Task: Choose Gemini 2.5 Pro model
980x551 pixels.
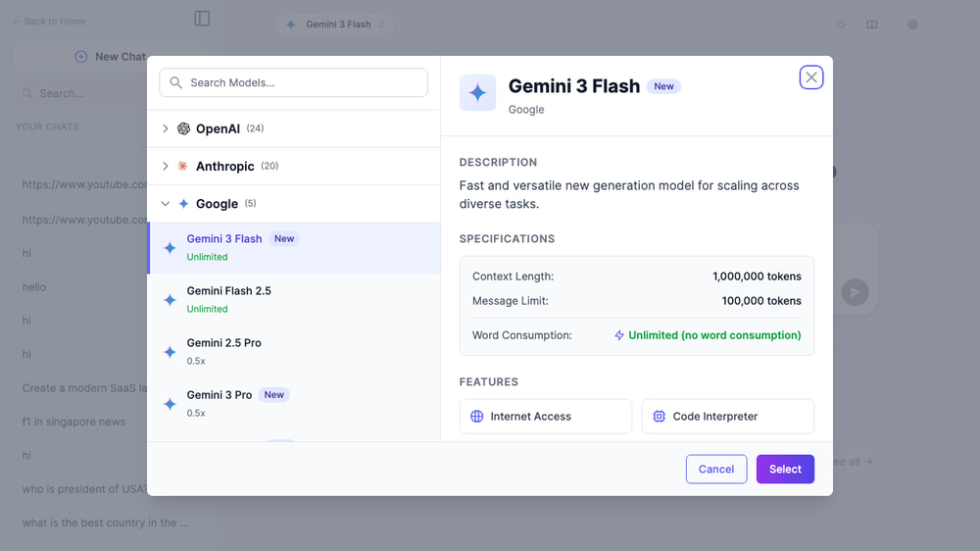Action: [x=224, y=351]
